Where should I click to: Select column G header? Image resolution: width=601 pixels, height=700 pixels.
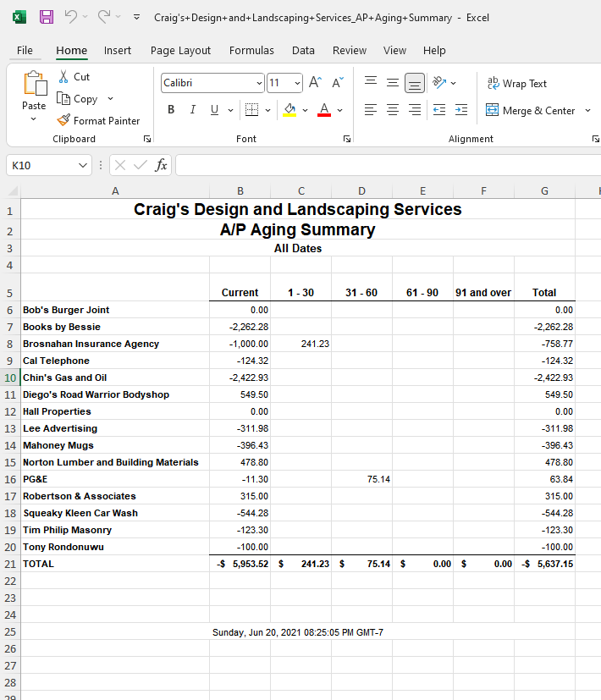click(x=545, y=191)
